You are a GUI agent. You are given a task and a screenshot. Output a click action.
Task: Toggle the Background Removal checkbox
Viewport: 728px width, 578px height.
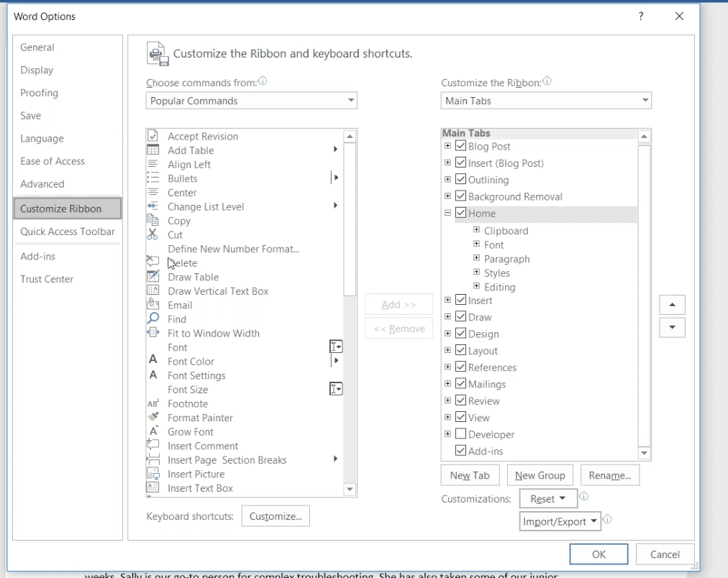(460, 196)
